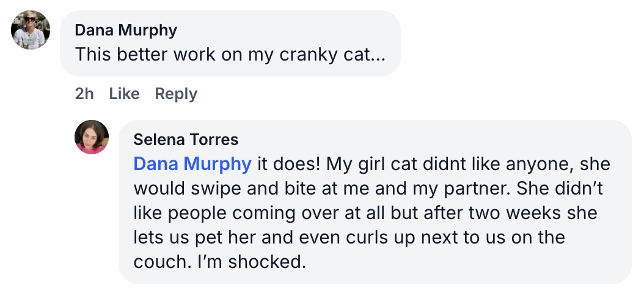Visit the Dana Murphy author name link
644x290 pixels.
pyautogui.click(x=126, y=30)
